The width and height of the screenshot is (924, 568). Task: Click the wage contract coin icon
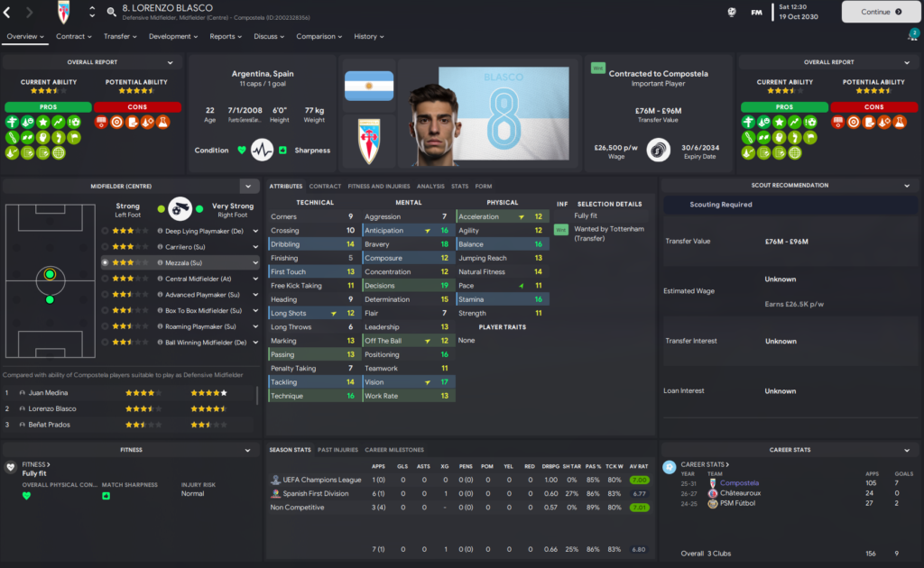[x=658, y=150]
